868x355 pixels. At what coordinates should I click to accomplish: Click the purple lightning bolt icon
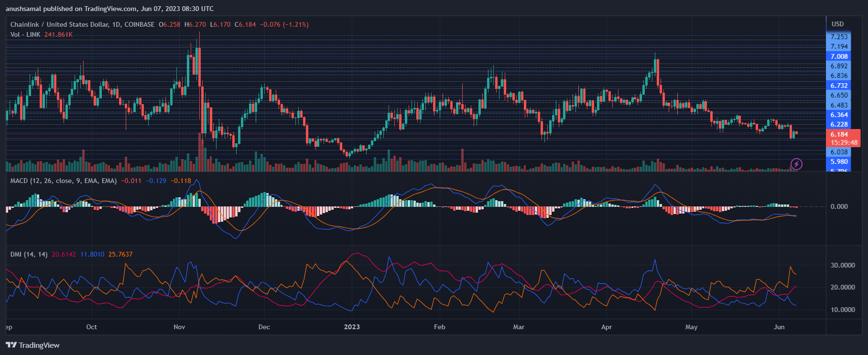coord(796,164)
